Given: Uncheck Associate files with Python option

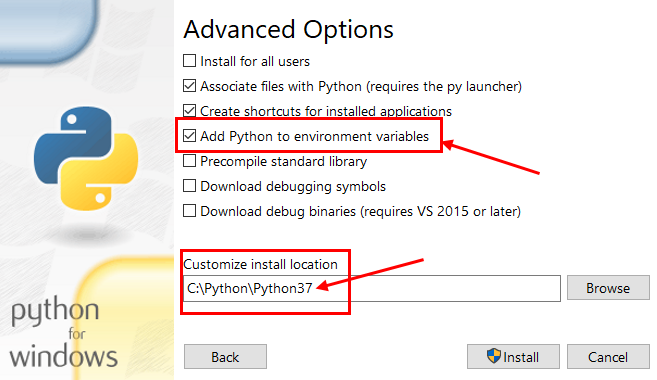Looking at the screenshot, I should pos(189,86).
